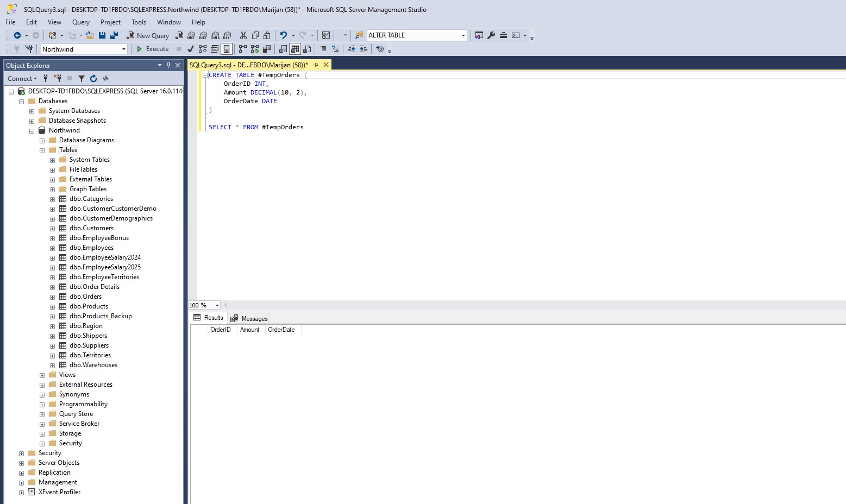
Task: Toggle Results to Grid mode
Action: click(295, 49)
